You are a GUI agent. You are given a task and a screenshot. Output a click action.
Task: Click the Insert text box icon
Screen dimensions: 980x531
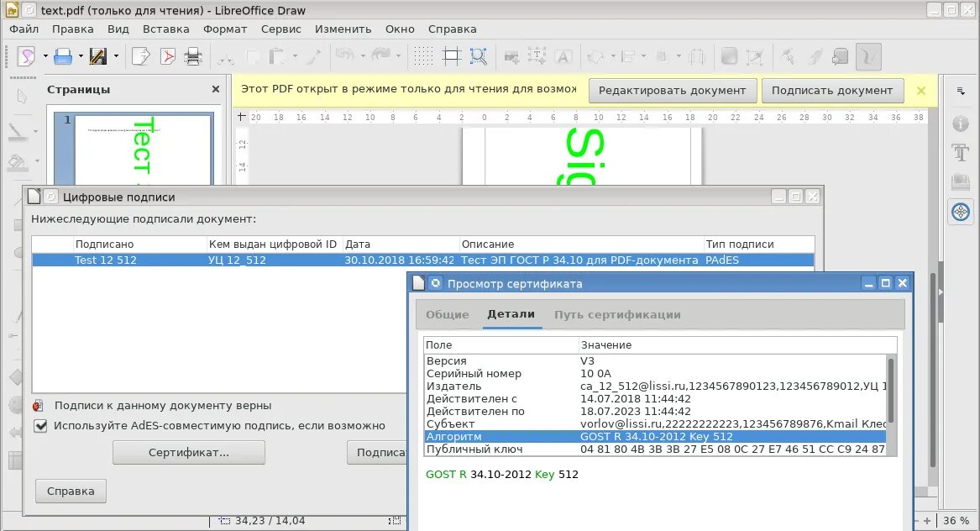(x=537, y=57)
